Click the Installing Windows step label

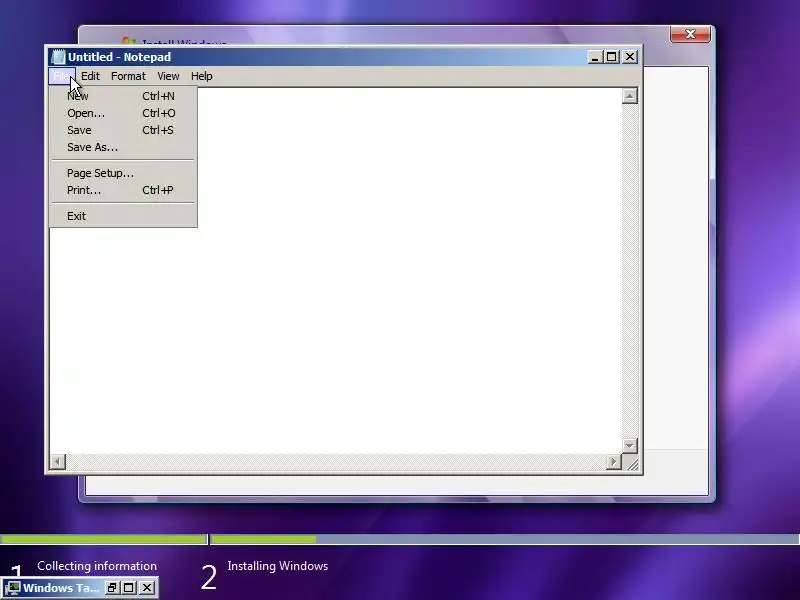click(278, 566)
